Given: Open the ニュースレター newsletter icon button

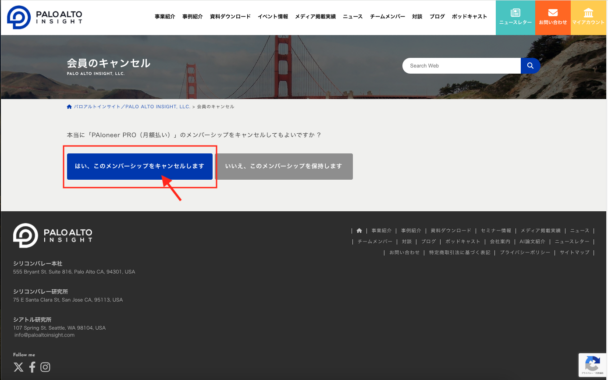Looking at the screenshot, I should (x=515, y=17).
